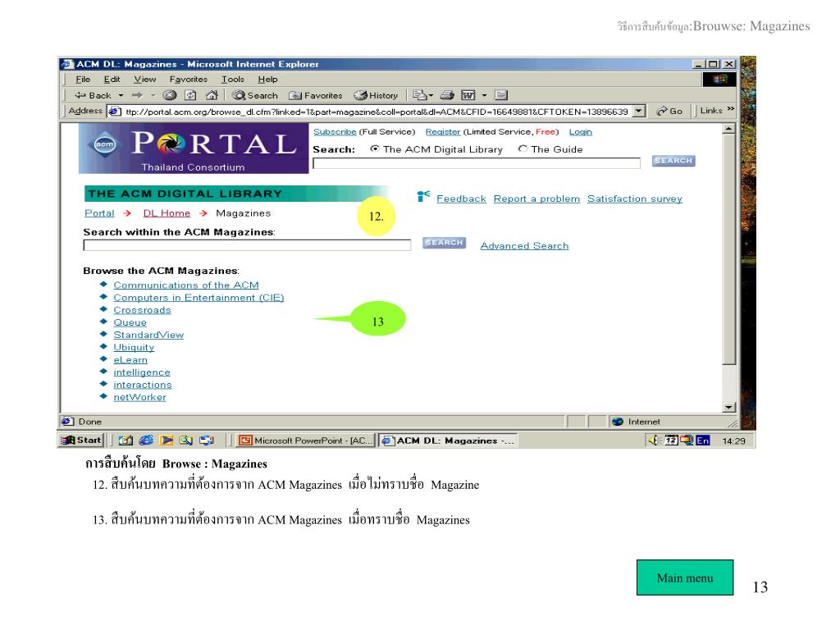The height and width of the screenshot is (630, 840).
Task: Open the interactions magazine link
Action: pyautogui.click(x=143, y=385)
